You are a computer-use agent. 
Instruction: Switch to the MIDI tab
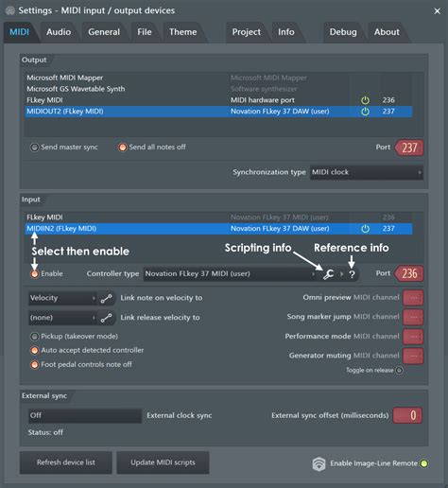(x=20, y=32)
